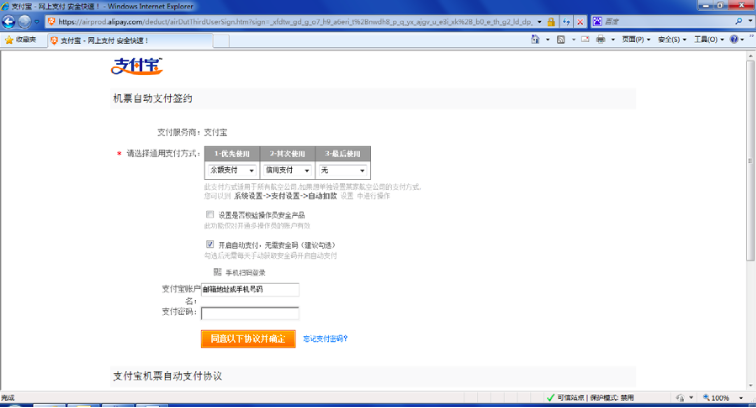
Task: Expand the address bar URL history dropdown
Action: coord(539,22)
